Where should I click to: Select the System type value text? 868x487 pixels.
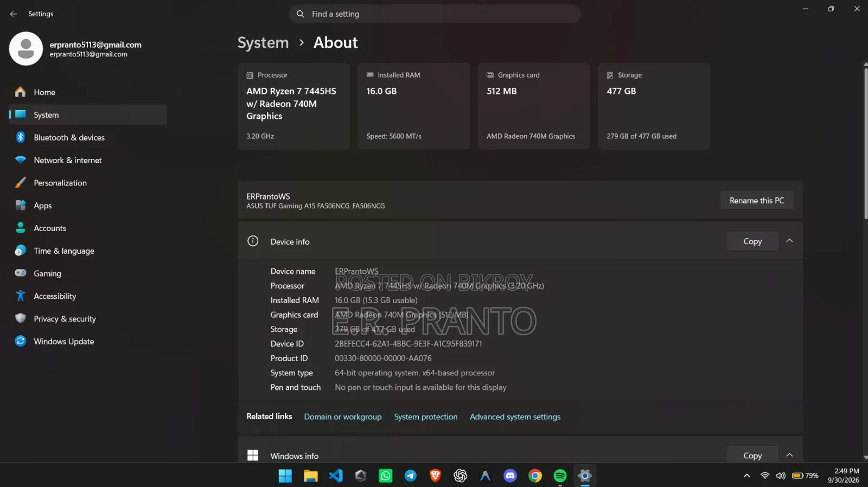414,373
